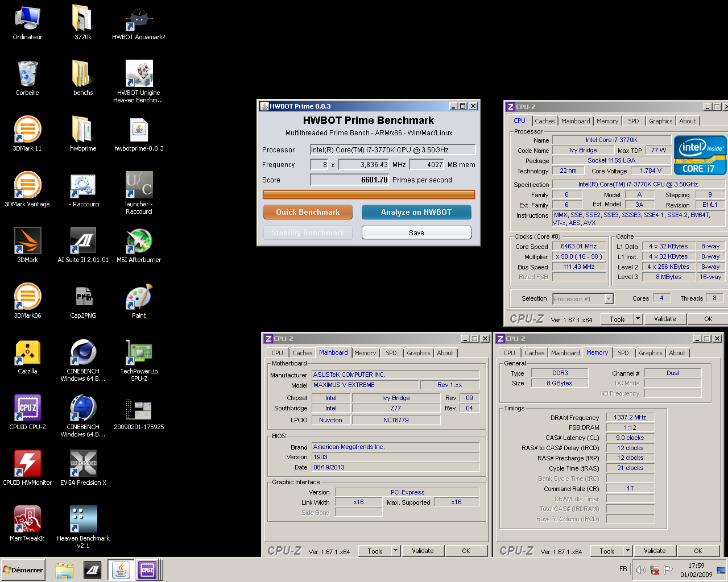The image size is (728, 582).
Task: Expand Tools dropdown arrow in top CPU-Z window
Action: pos(638,319)
